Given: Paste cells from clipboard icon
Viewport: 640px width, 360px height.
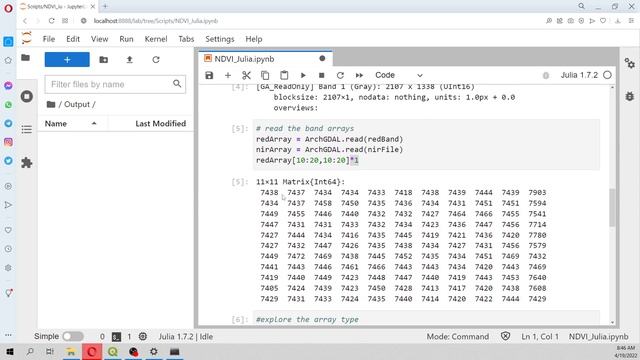Looking at the screenshot, I should pos(284,75).
